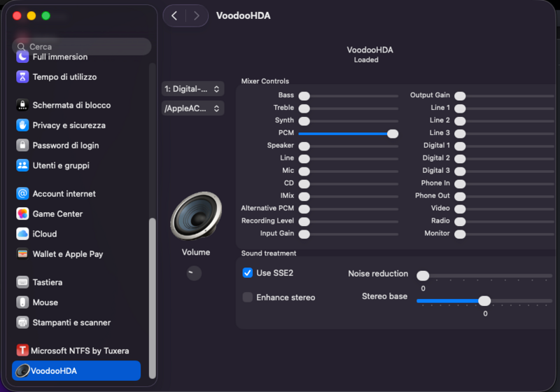Click the Wallet e Apple Pay icon
Viewport: 560px width, 392px height.
(x=22, y=254)
